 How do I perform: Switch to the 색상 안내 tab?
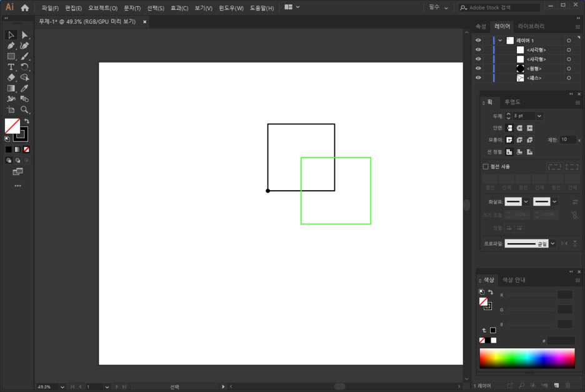tap(513, 280)
